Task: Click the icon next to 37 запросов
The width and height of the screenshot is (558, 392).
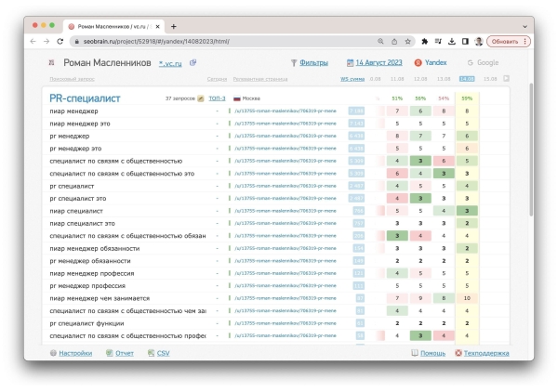Action: point(200,98)
